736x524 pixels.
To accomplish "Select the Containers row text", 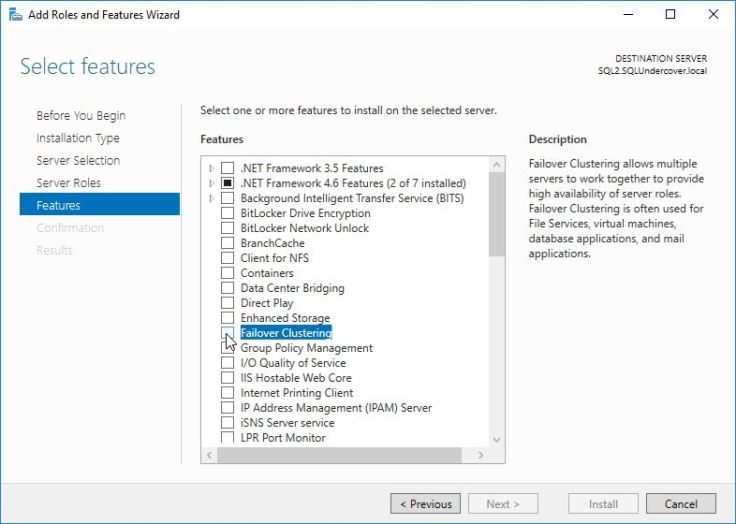I will 267,273.
